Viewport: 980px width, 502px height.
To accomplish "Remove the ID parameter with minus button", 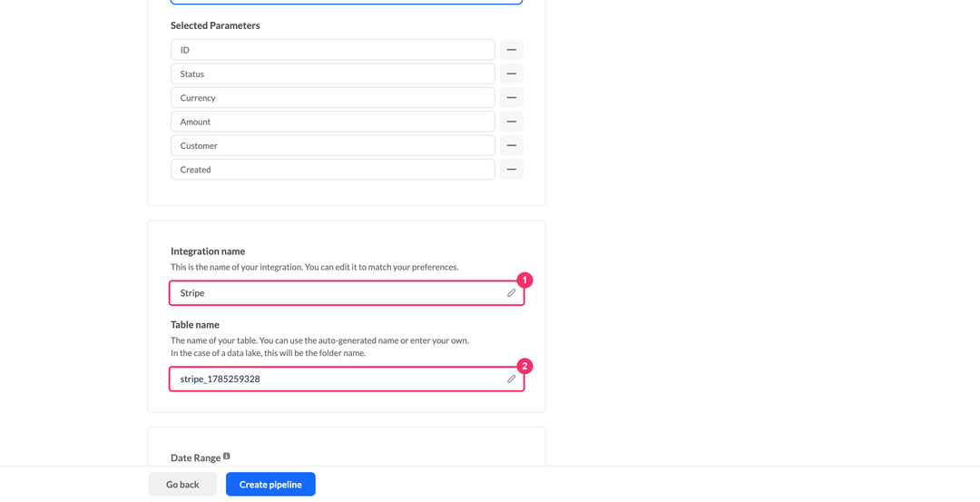I will [511, 50].
